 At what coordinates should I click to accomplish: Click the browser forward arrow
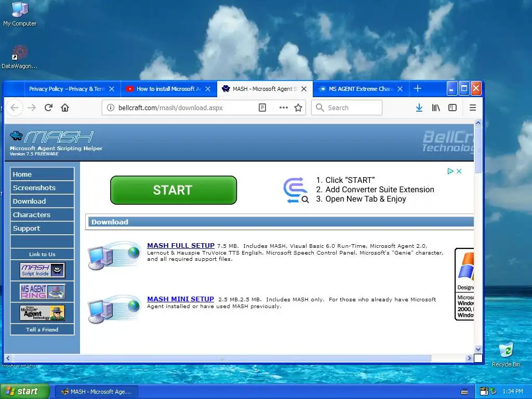pyautogui.click(x=32, y=108)
